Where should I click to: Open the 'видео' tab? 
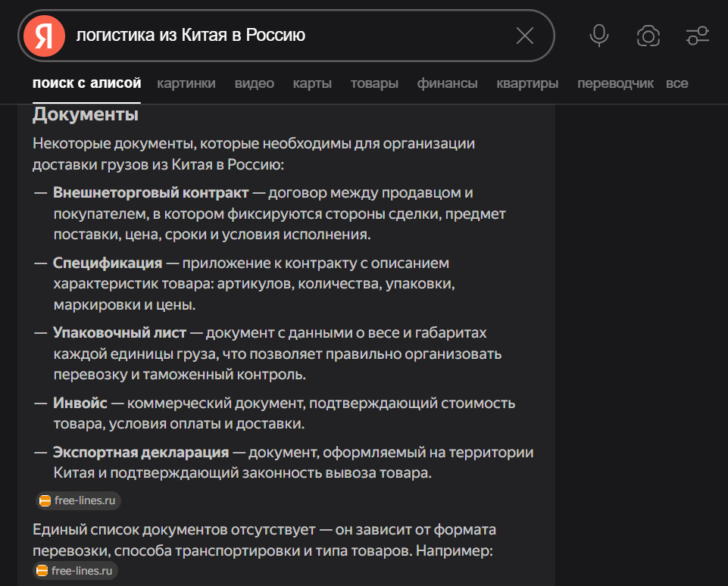[x=255, y=83]
